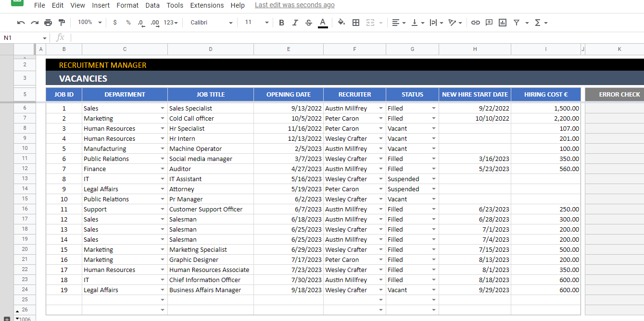Open more number formats dropdown
The height and width of the screenshot is (321, 644).
tap(171, 23)
